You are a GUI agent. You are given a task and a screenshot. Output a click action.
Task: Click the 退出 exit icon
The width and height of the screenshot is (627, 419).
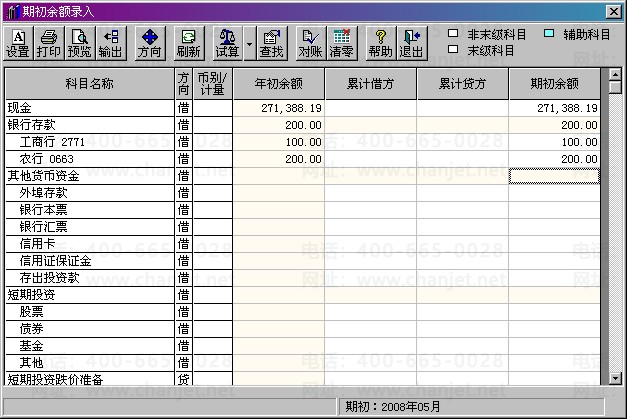[x=412, y=44]
